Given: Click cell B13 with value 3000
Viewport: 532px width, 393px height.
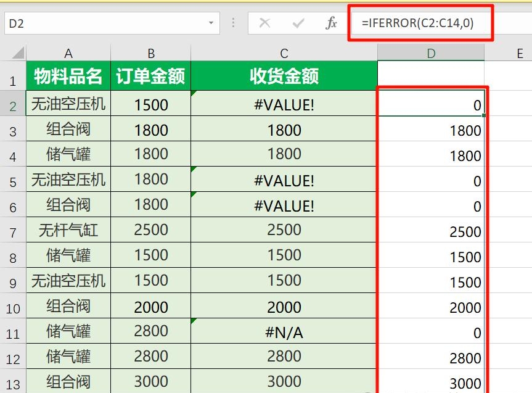Looking at the screenshot, I should pyautogui.click(x=151, y=381).
